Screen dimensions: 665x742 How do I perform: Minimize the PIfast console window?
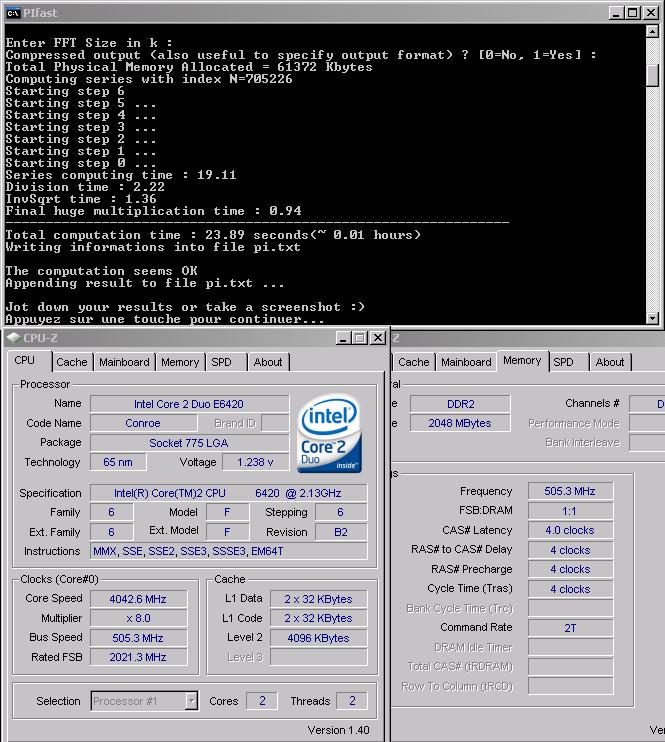click(616, 13)
